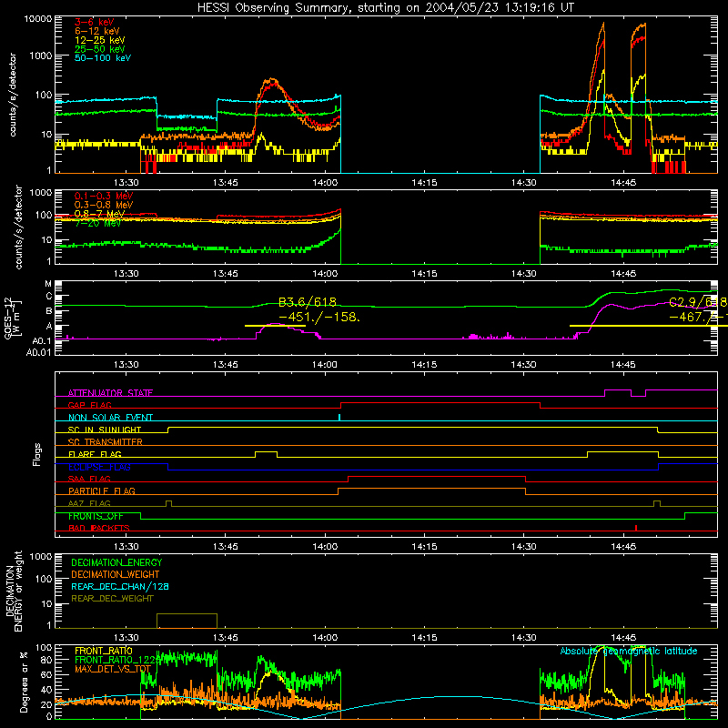Click the 13:45 tick label under the GOES panel
This screenshot has height=728, width=728.
[225, 365]
